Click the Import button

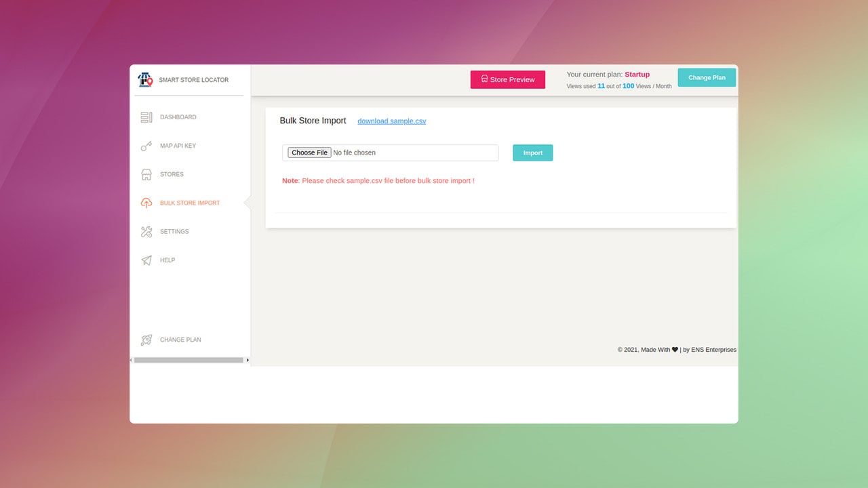pyautogui.click(x=533, y=152)
